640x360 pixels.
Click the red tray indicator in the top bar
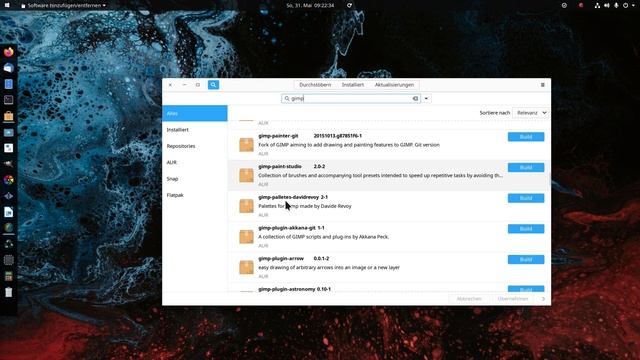click(581, 5)
